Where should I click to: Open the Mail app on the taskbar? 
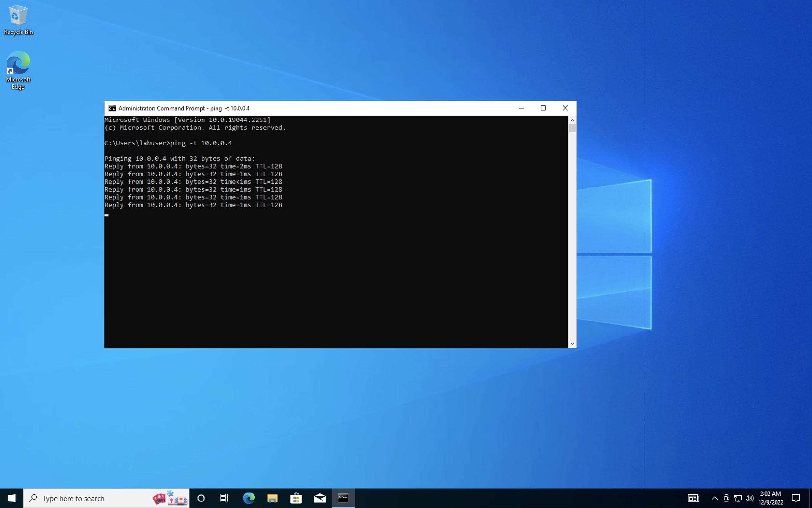tap(320, 498)
